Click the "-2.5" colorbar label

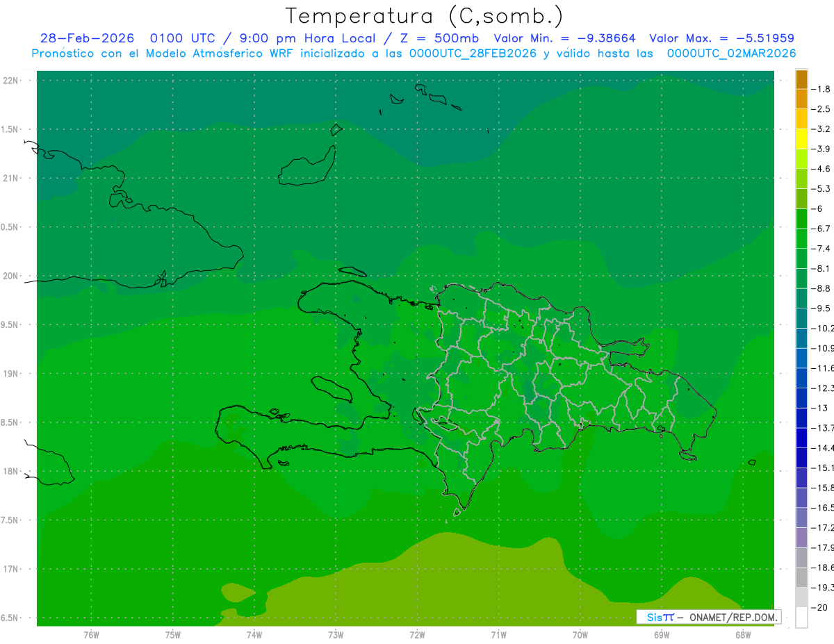[x=821, y=109]
